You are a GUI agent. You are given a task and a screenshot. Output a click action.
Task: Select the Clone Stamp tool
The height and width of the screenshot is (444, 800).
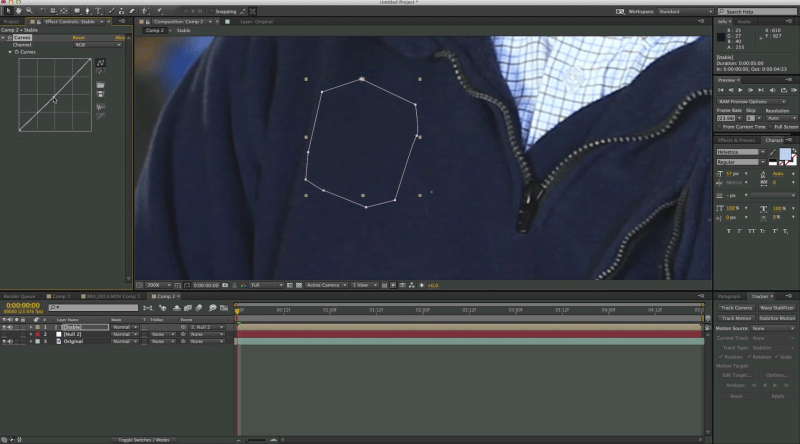coord(121,11)
